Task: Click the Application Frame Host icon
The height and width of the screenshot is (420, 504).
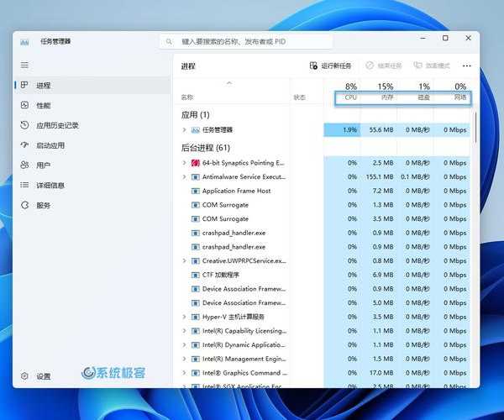Action: click(x=195, y=191)
